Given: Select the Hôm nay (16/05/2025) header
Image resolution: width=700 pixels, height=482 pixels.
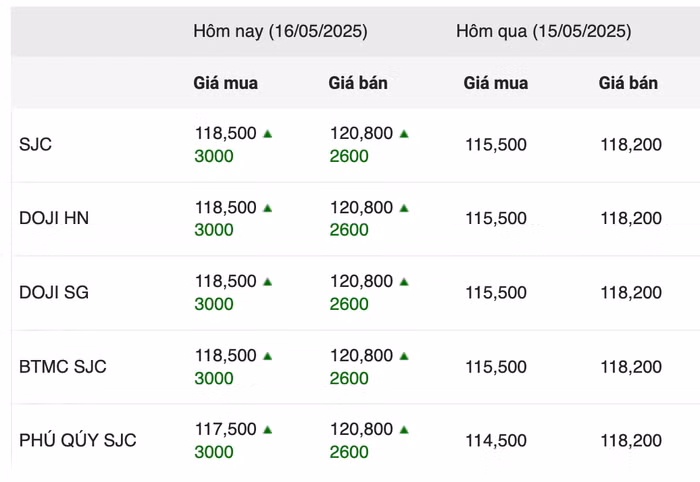Looking at the screenshot, I should [x=280, y=31].
